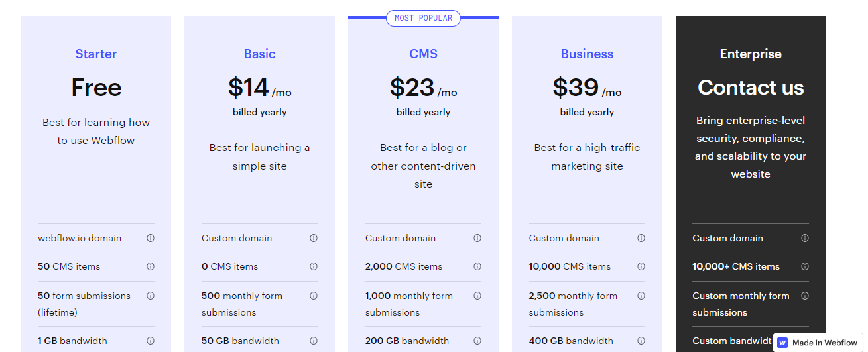The height and width of the screenshot is (352, 868).
Task: Click '2,000 CMS items' feature text
Action: 404,266
